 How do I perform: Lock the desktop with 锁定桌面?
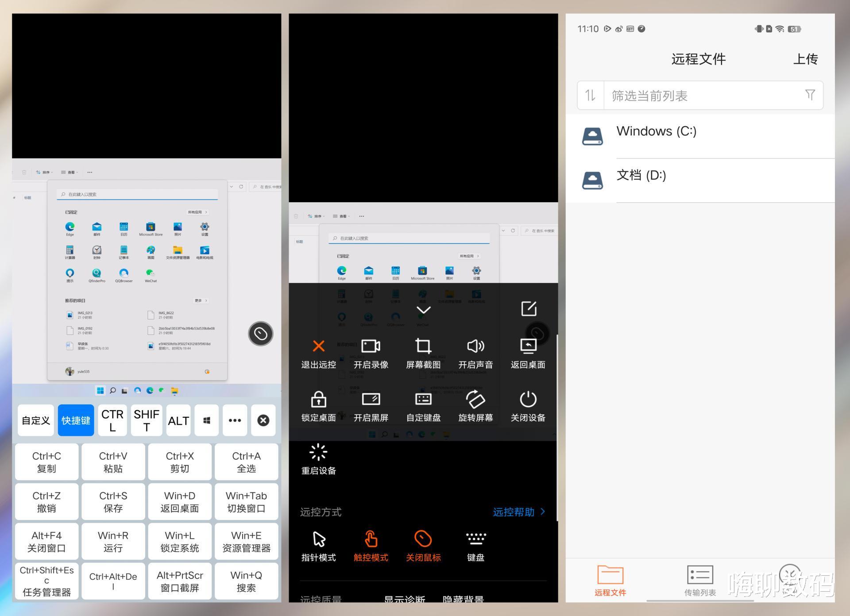318,399
